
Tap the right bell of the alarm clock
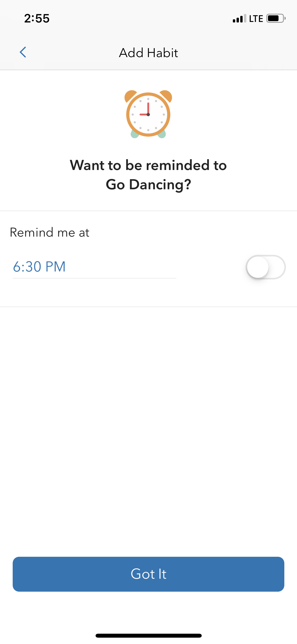(166, 96)
